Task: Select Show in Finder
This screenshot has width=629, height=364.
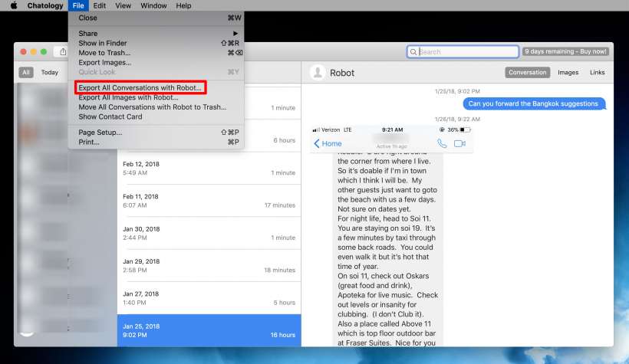Action: click(x=156, y=43)
